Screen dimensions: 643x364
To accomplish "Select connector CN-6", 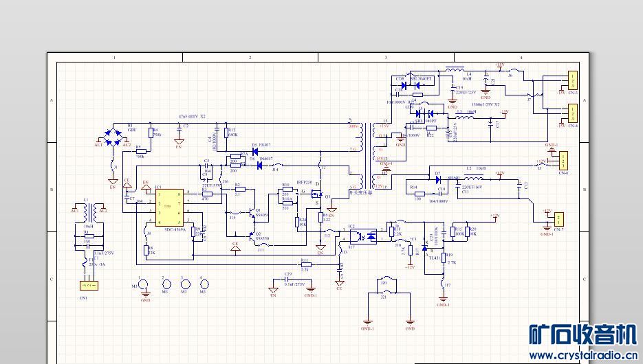I will pos(563,161).
